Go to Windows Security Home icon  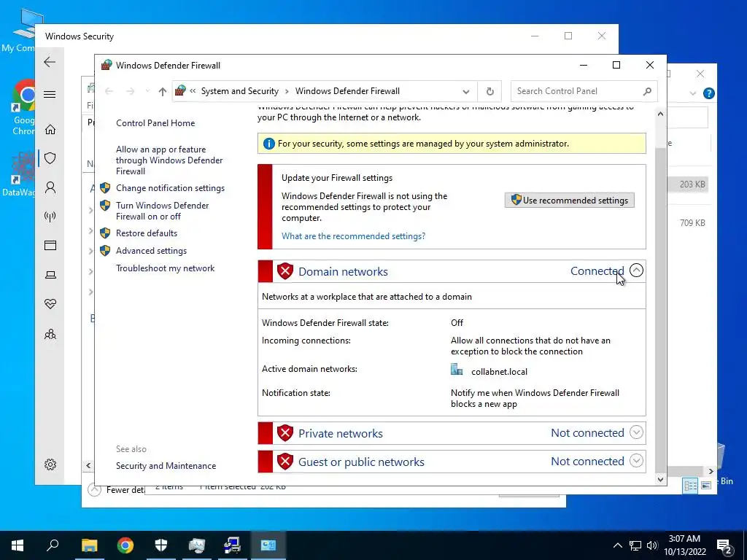click(50, 130)
